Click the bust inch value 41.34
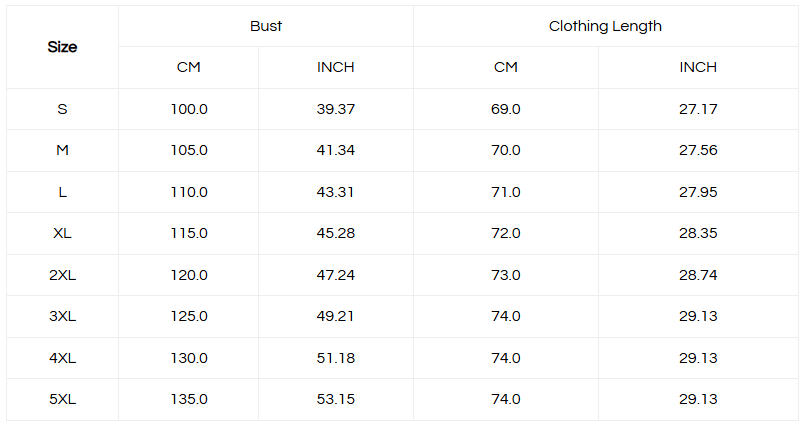 [336, 150]
